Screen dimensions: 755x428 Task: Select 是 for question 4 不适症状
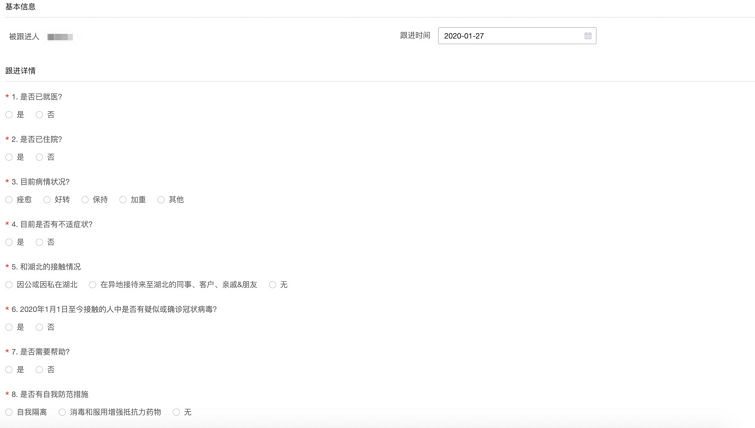click(x=9, y=242)
